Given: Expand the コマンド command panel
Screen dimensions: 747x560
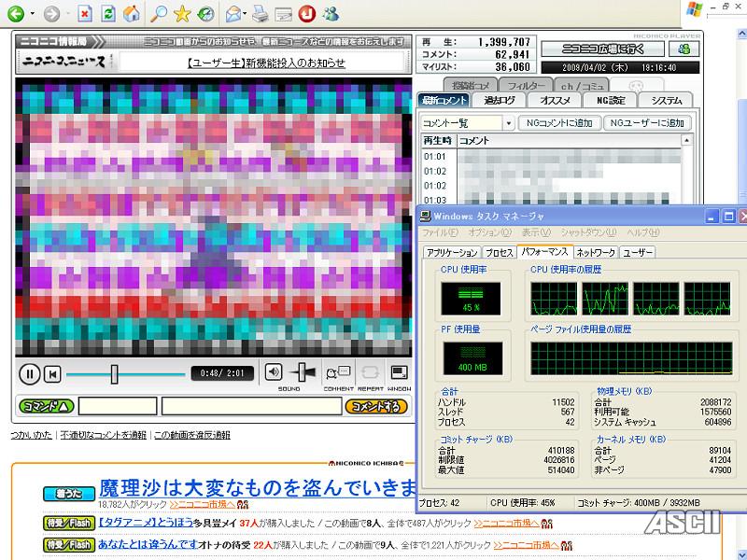Looking at the screenshot, I should [x=46, y=406].
